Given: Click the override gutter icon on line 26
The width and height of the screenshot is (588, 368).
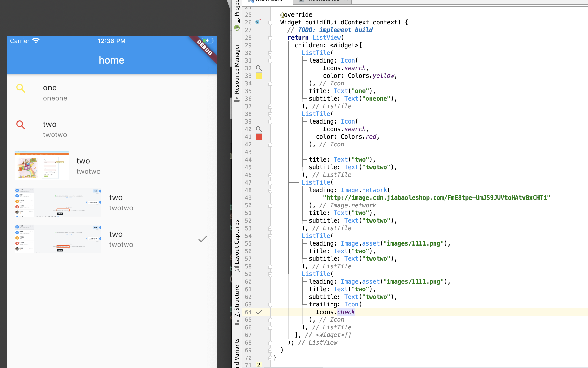Looking at the screenshot, I should point(258,22).
